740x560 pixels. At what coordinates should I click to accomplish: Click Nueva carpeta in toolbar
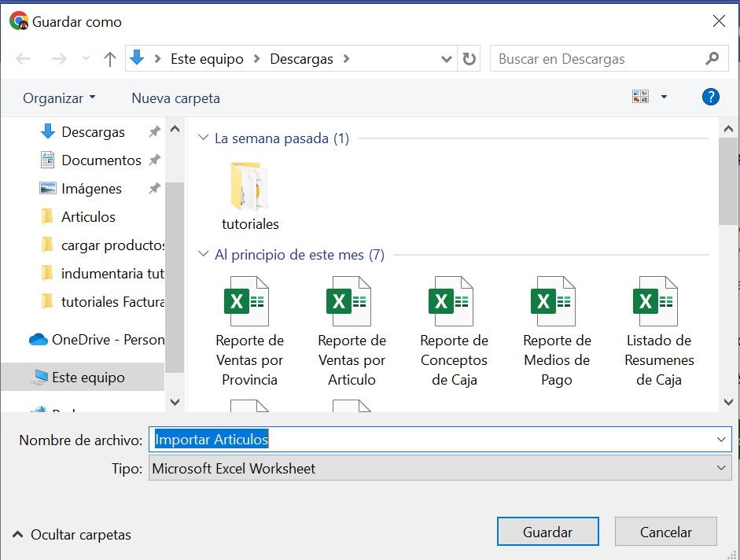point(175,98)
